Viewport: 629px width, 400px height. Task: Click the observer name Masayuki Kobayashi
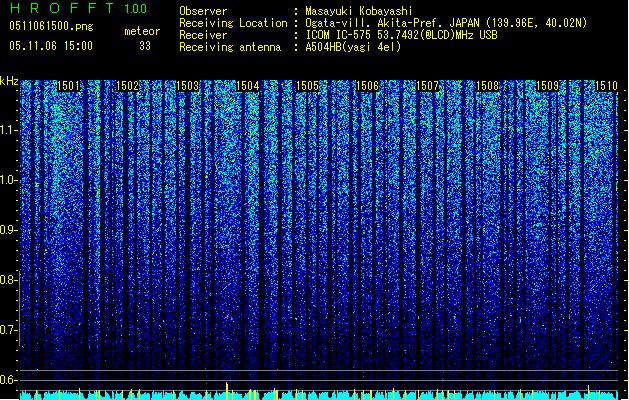(x=359, y=11)
